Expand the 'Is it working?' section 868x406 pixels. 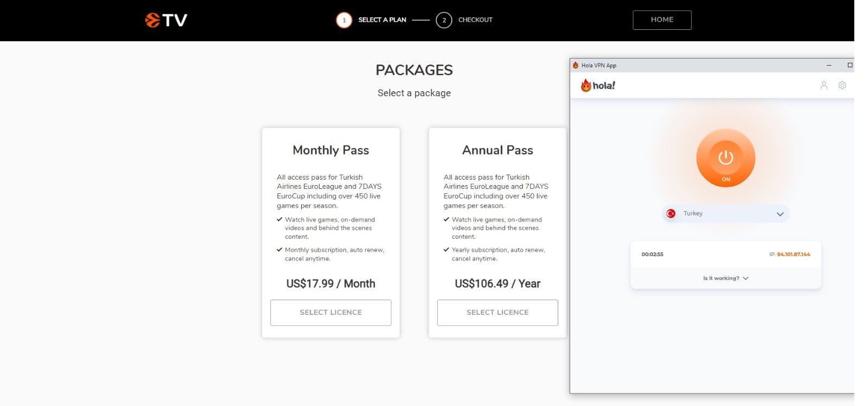pos(725,278)
